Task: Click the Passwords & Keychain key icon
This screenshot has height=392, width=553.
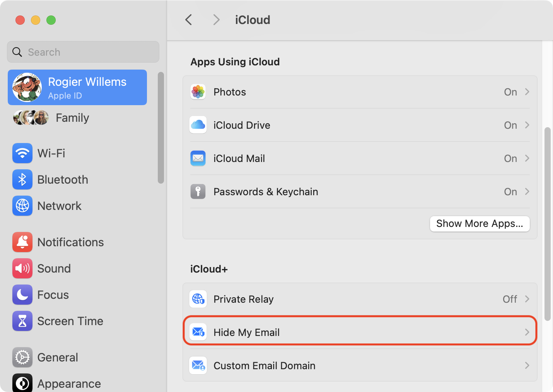Action: tap(198, 192)
